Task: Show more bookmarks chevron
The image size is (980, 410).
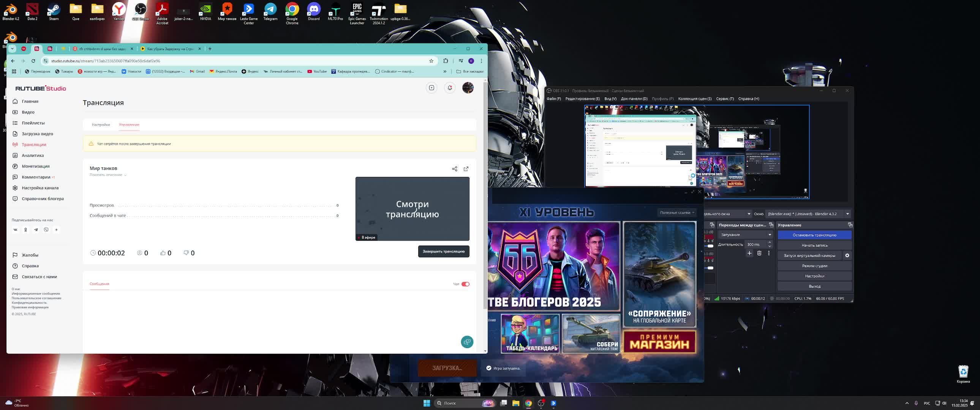Action: pyautogui.click(x=445, y=71)
